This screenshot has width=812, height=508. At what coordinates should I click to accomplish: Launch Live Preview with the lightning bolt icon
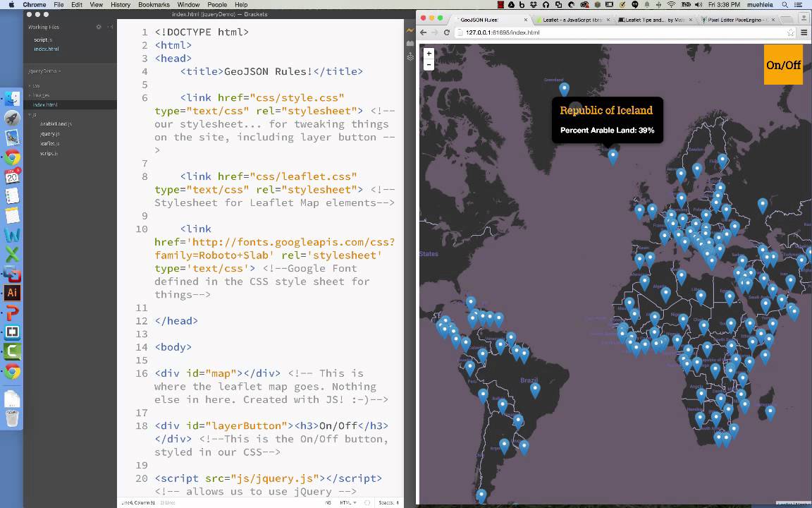tap(411, 30)
